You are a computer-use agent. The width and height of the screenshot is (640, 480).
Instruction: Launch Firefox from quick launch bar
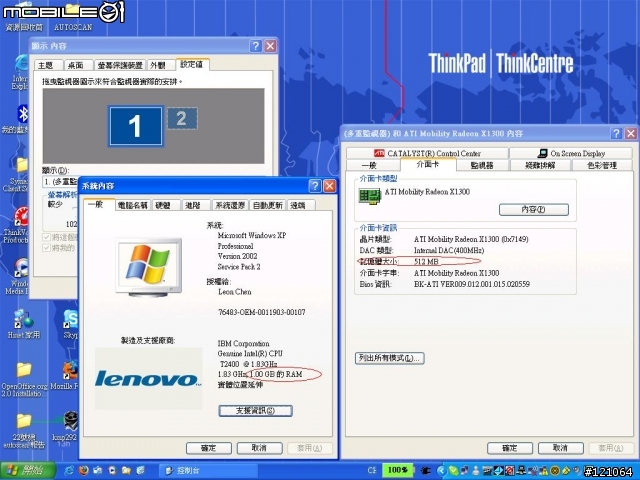pos(84,471)
